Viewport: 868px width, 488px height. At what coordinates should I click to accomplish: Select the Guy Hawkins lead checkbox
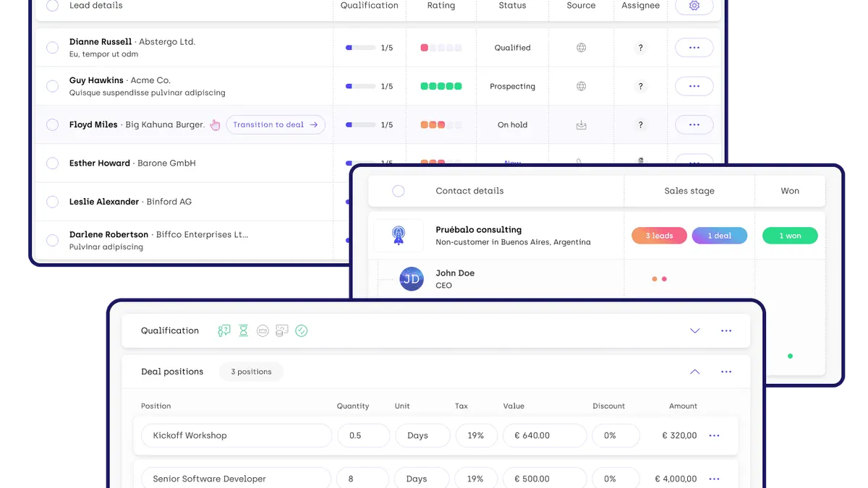coord(52,86)
